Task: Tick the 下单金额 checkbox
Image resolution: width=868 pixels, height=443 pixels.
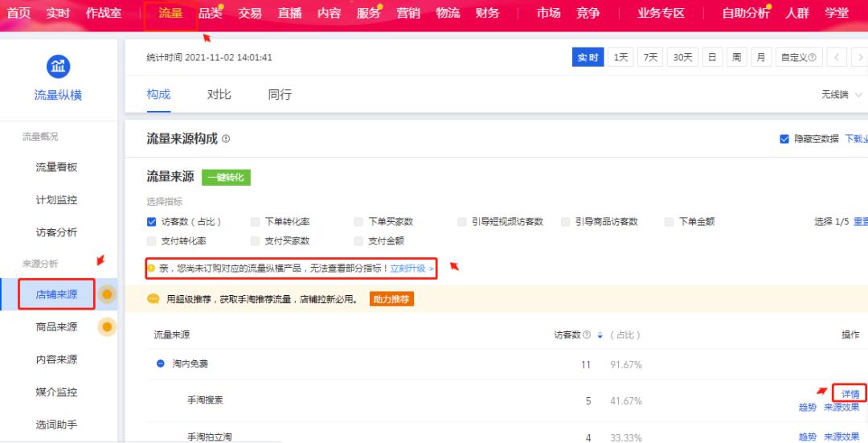Action: 669,222
